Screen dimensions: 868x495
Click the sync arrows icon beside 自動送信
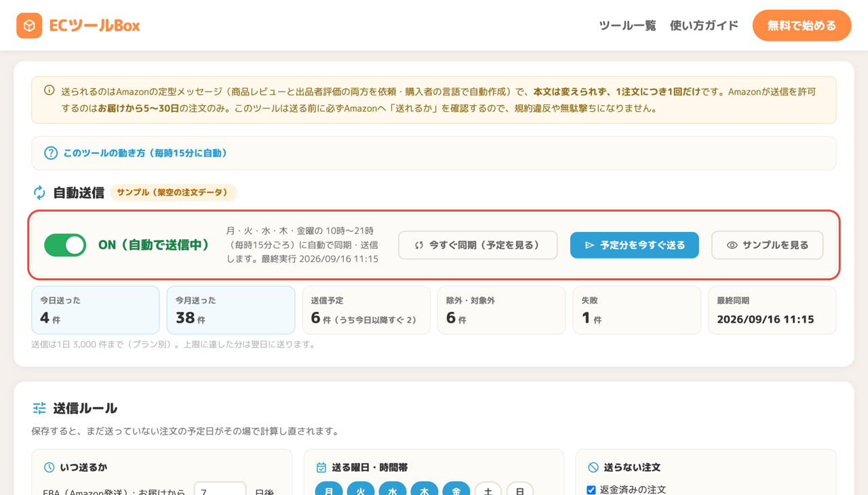click(x=39, y=193)
